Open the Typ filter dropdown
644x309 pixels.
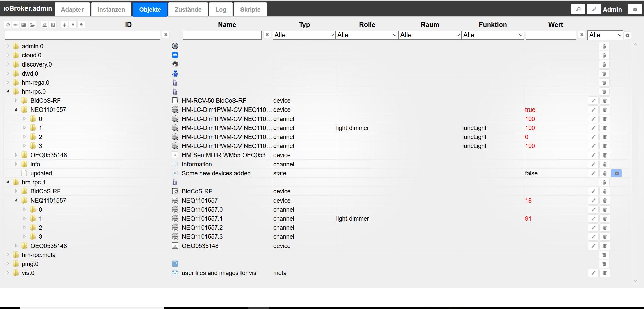[304, 35]
